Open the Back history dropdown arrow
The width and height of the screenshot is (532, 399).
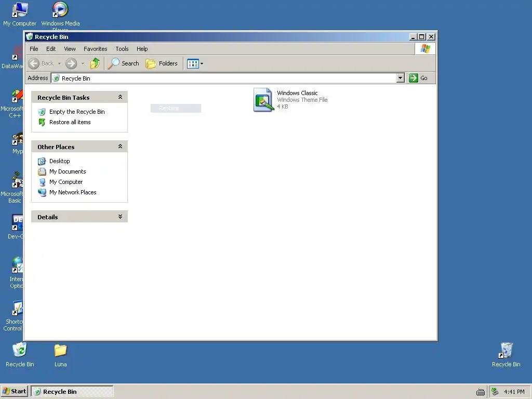pyautogui.click(x=59, y=63)
